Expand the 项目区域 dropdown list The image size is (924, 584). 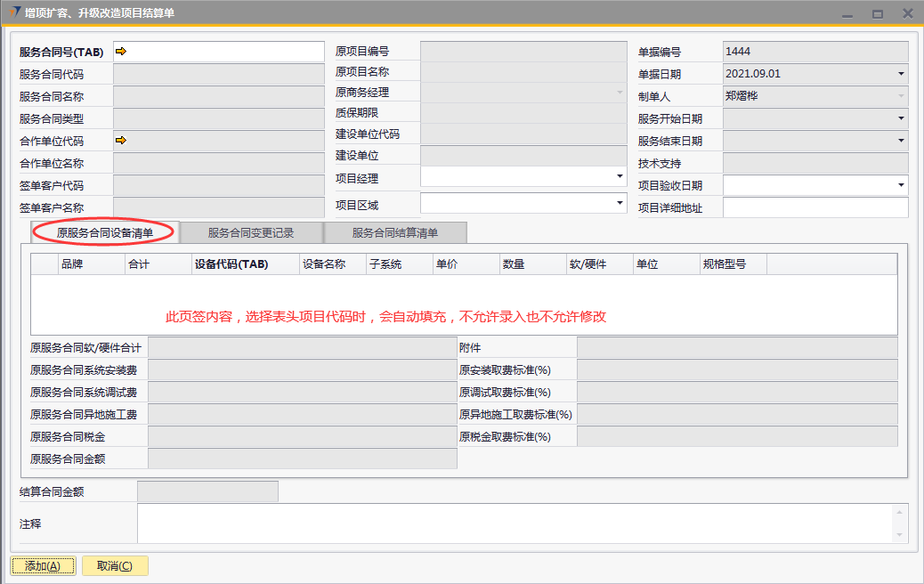(620, 204)
